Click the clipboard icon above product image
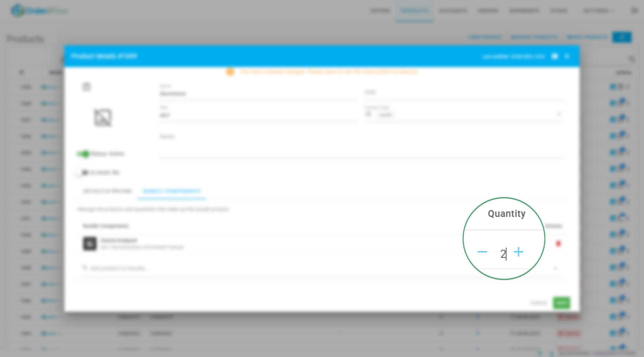This screenshot has width=644, height=357. point(87,87)
